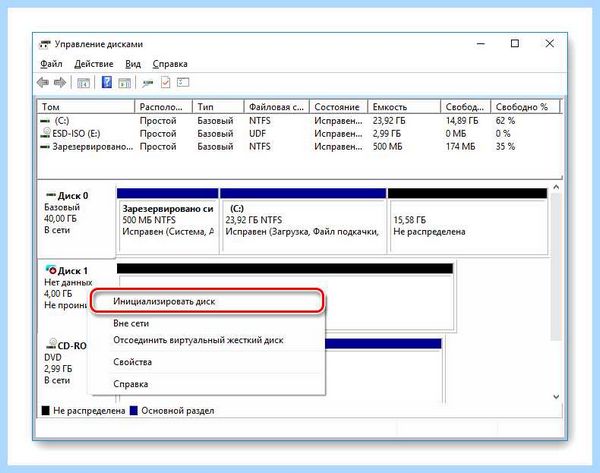600x473 pixels.
Task: Open the Справка menu in menu bar
Action: click(x=170, y=64)
